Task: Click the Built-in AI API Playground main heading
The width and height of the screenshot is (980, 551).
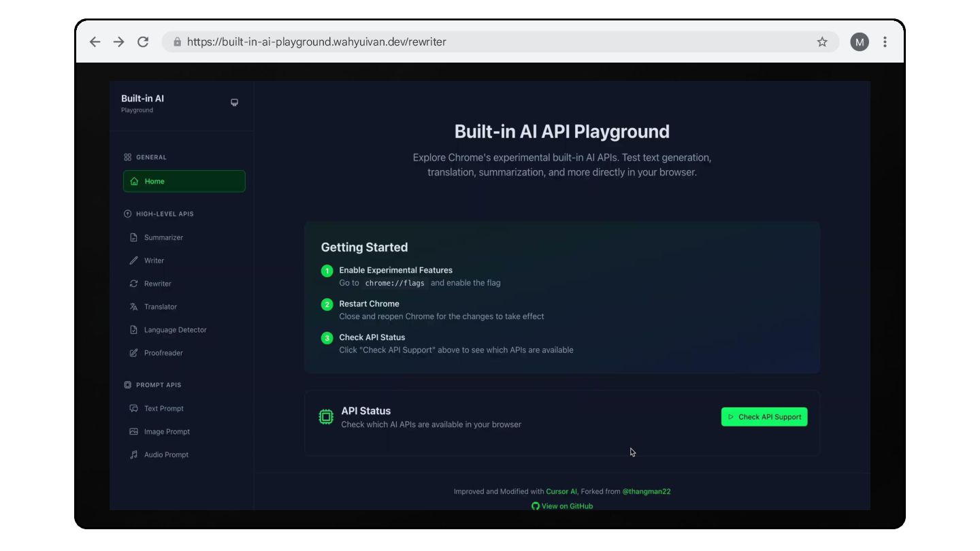Action: coord(562,131)
